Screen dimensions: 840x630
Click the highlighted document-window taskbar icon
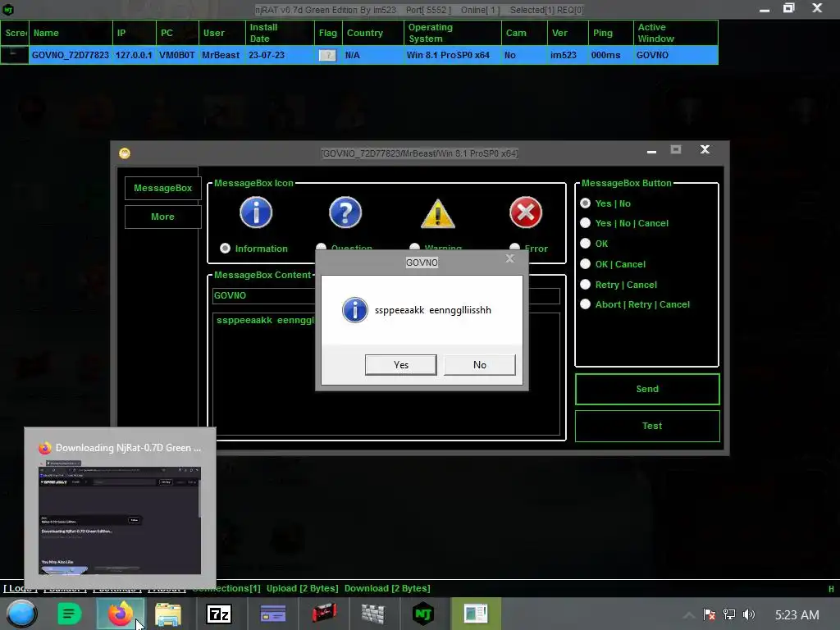476,614
